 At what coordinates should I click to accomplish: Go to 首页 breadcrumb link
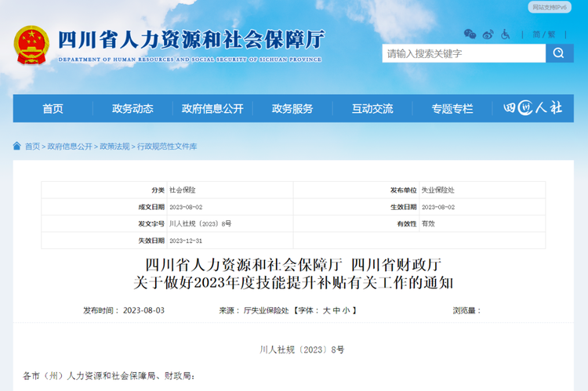(32, 147)
